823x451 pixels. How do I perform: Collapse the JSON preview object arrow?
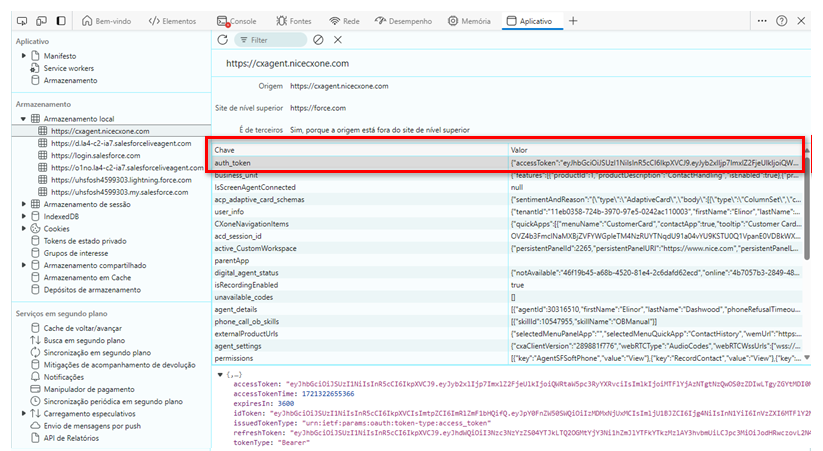click(220, 375)
